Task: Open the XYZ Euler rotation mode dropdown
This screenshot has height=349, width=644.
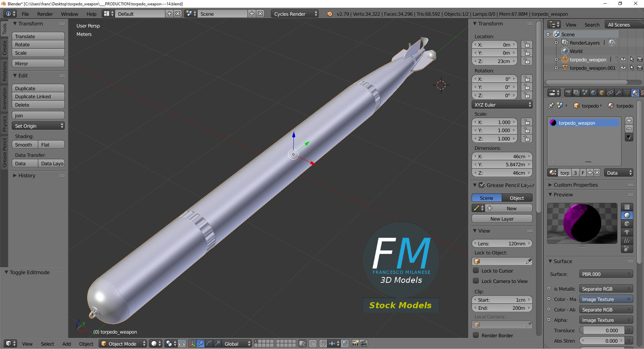Action: (x=502, y=105)
